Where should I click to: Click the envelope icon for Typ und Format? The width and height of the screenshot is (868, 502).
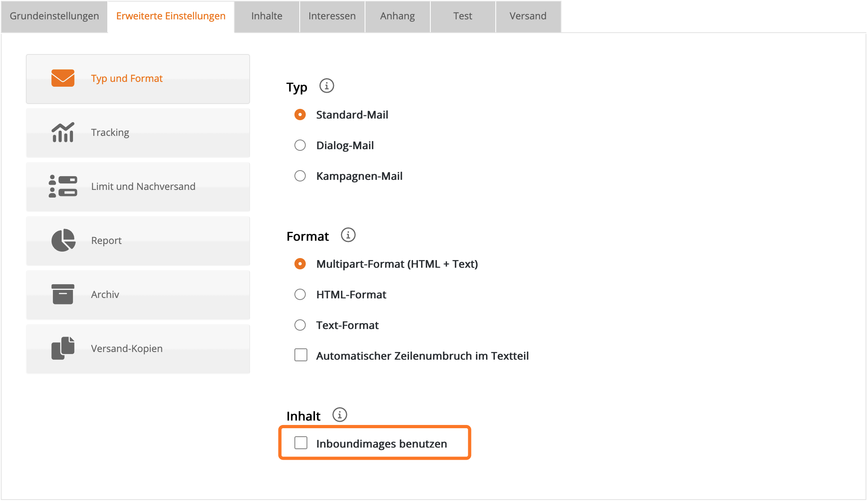point(63,78)
